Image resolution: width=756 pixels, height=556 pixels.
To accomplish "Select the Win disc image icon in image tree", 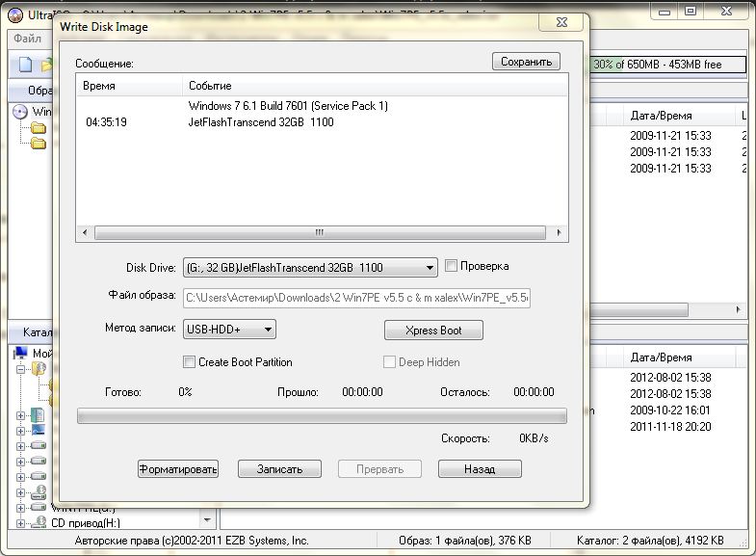I will click(20, 112).
